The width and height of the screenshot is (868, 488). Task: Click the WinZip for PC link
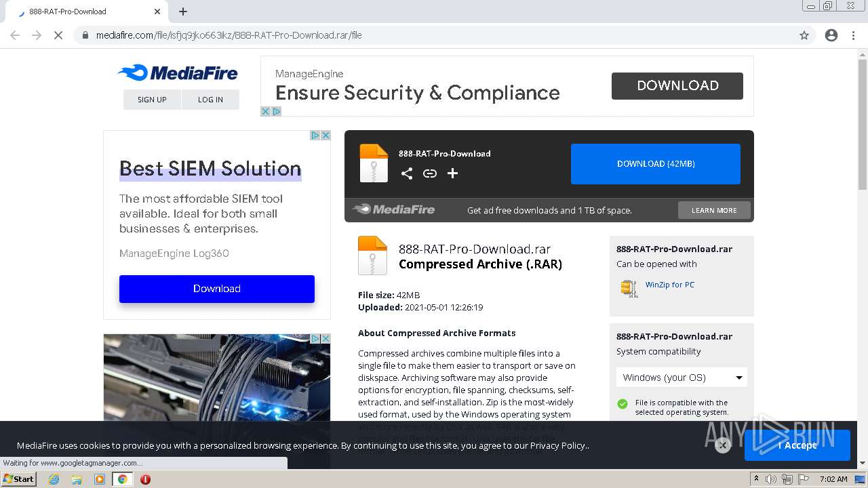(x=670, y=285)
